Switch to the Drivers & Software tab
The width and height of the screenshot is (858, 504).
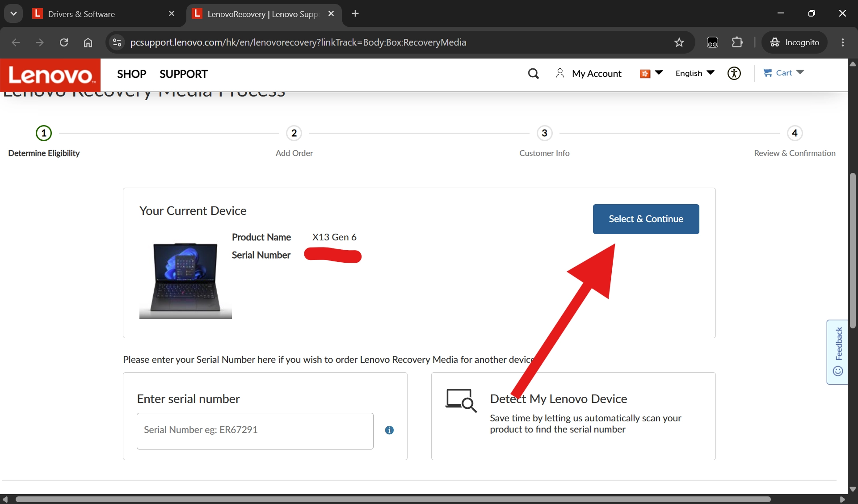(104, 14)
